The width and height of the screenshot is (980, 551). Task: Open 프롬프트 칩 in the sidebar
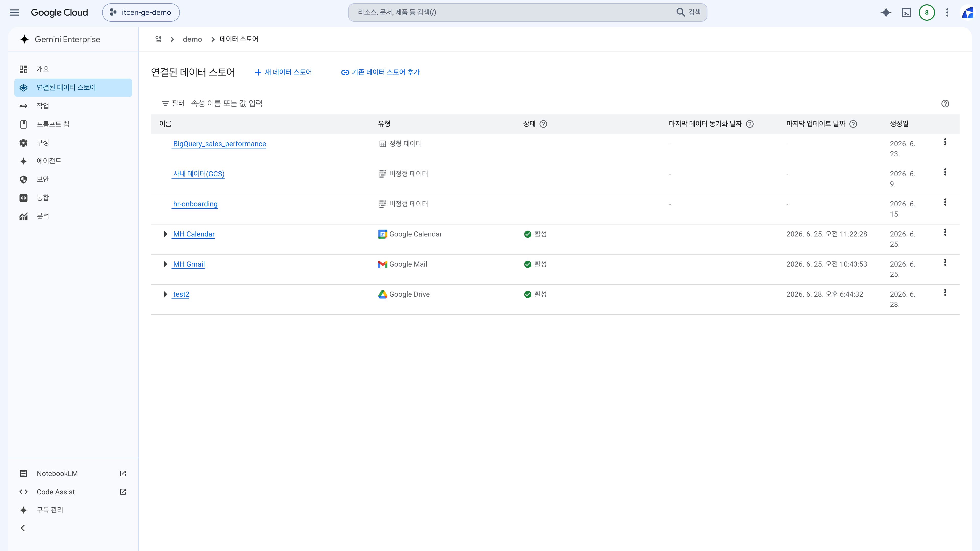click(x=73, y=124)
